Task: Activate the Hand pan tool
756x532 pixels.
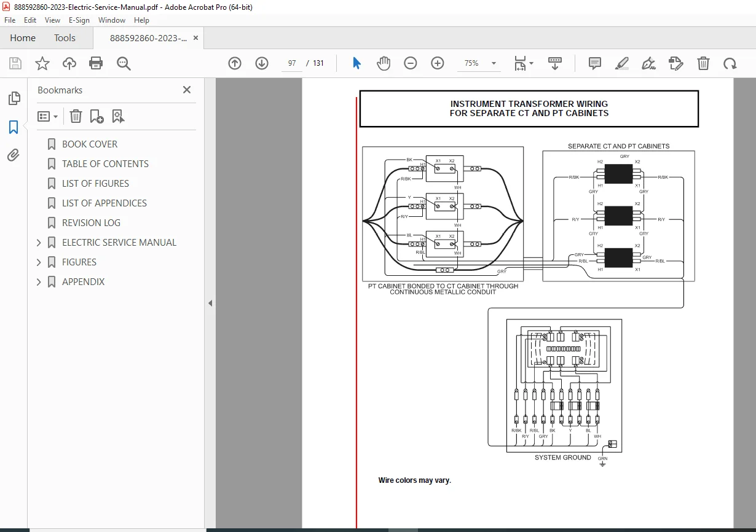Action: [384, 63]
